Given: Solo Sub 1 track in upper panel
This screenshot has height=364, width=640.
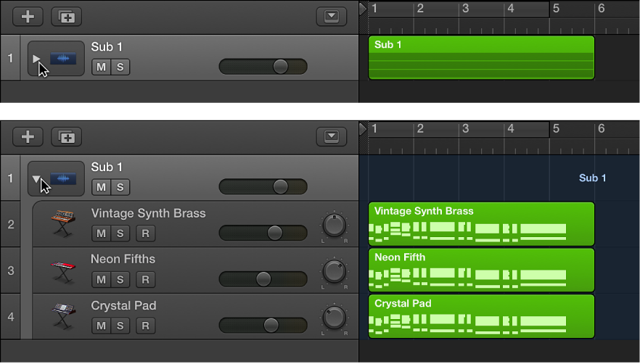Looking at the screenshot, I should pos(120,67).
